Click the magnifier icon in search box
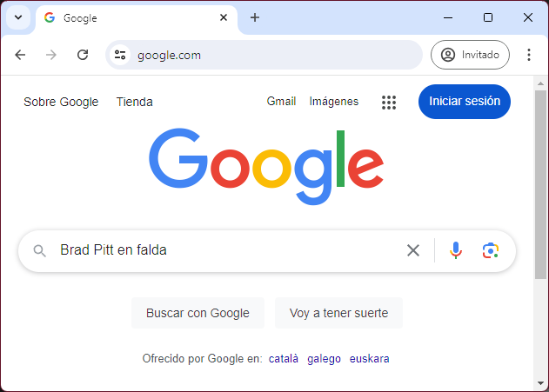This screenshot has height=392, width=549. (39, 250)
